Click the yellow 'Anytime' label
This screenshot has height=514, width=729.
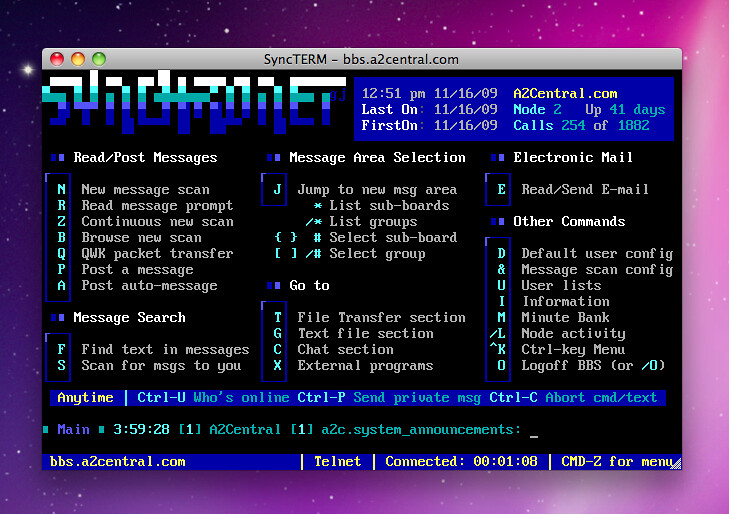[x=85, y=398]
